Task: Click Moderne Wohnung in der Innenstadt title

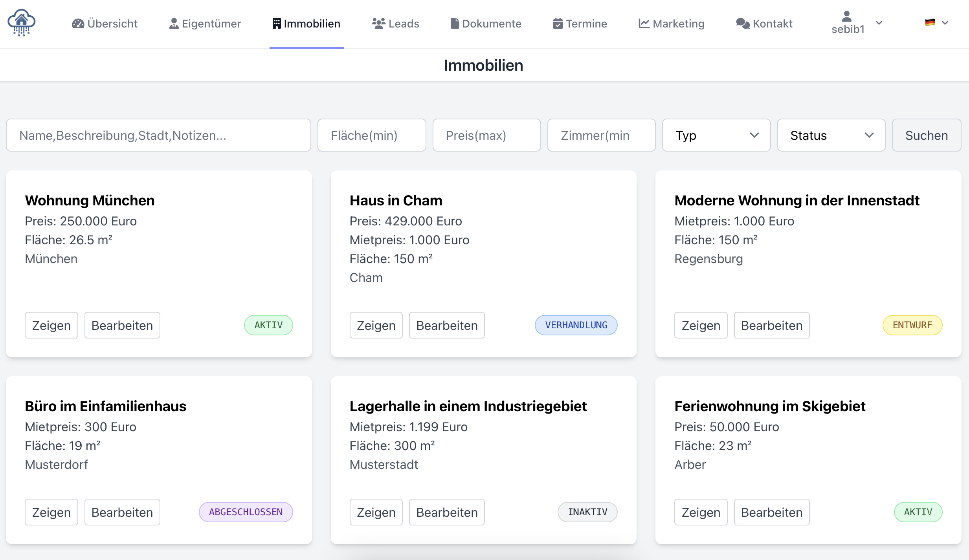Action: point(797,200)
